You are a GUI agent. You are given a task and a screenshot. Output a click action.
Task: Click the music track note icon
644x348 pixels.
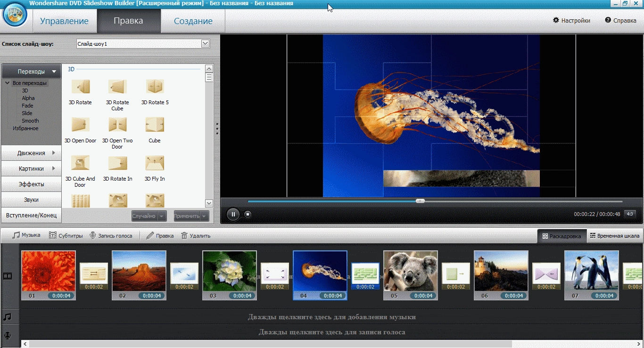tap(8, 317)
